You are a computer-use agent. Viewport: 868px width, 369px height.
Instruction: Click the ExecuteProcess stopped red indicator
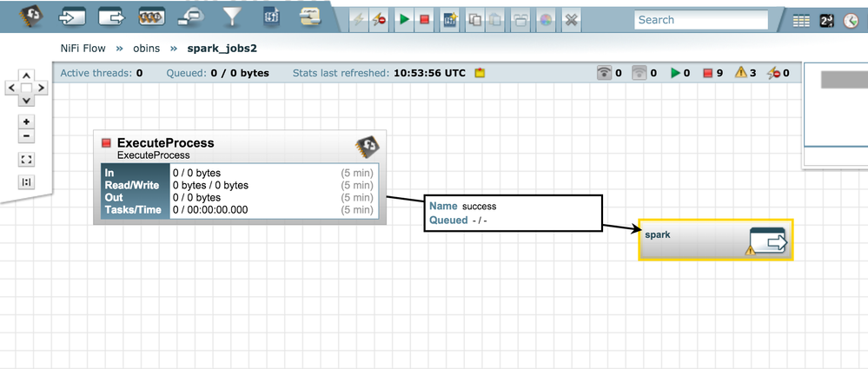106,143
